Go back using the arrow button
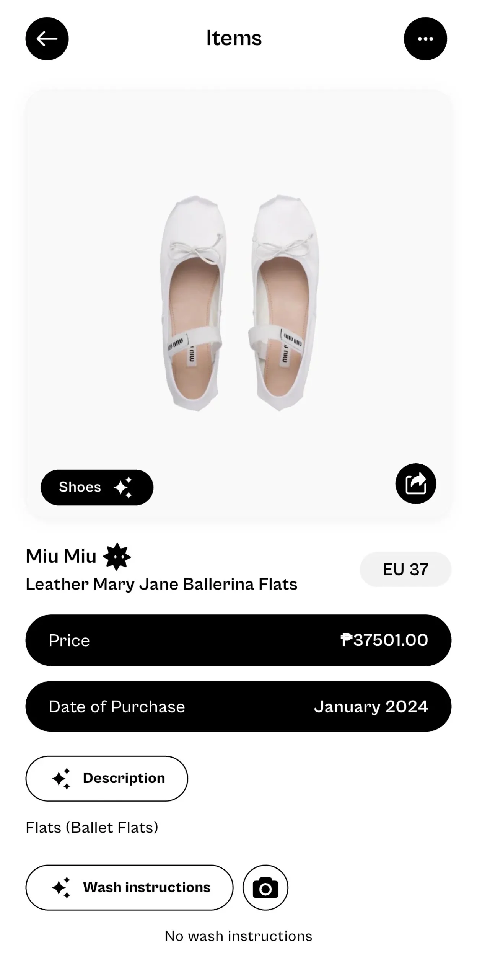 tap(47, 39)
